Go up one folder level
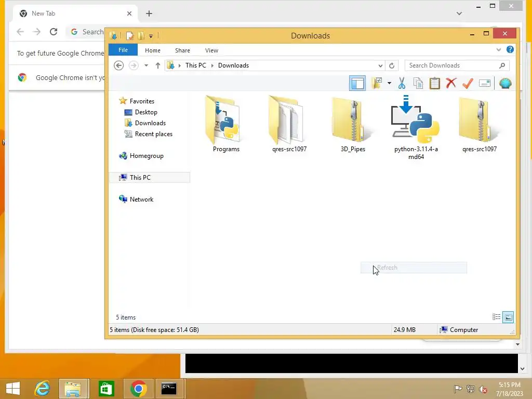Screen dimensions: 532x399 [158, 65]
